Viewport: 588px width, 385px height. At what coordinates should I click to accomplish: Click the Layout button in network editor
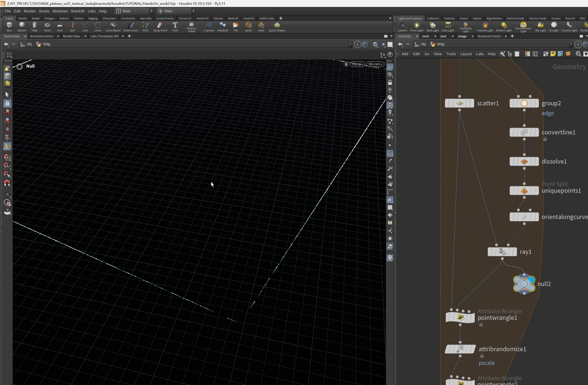click(x=466, y=54)
